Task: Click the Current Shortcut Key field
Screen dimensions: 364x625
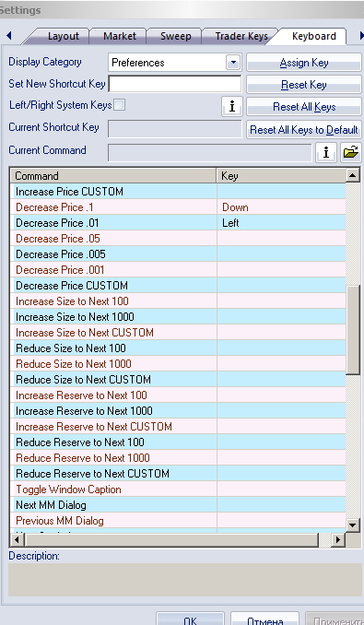Action: [175, 130]
